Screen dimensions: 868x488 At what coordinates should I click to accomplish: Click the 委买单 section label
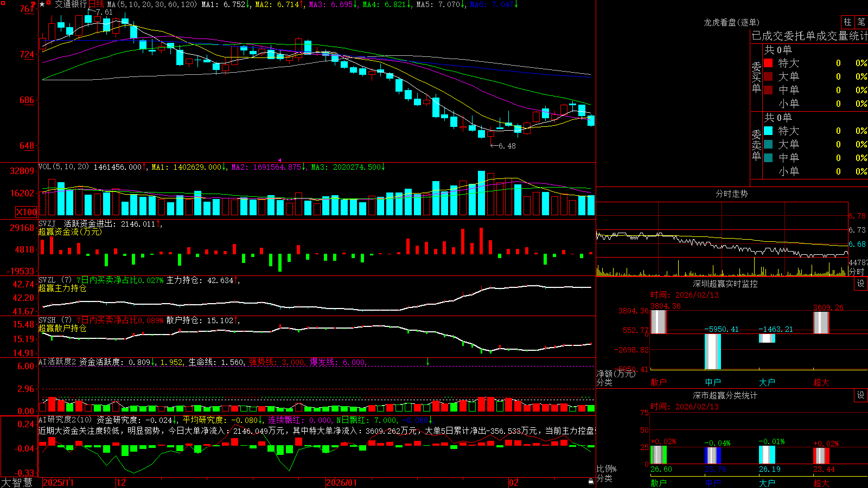[756, 78]
